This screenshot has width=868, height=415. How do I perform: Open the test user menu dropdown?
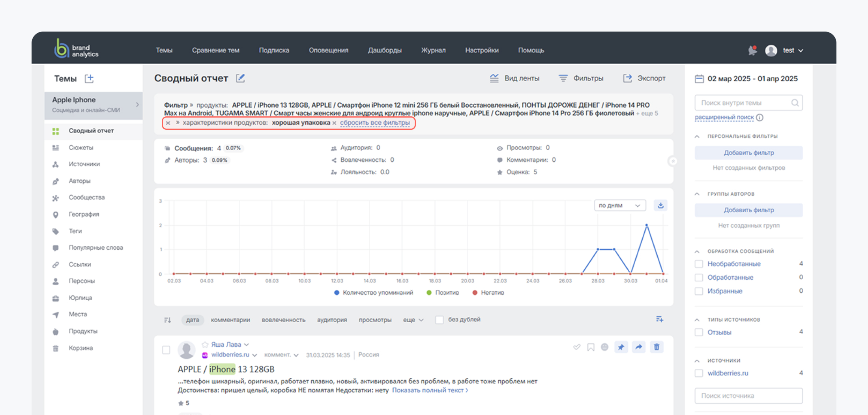pyautogui.click(x=793, y=50)
